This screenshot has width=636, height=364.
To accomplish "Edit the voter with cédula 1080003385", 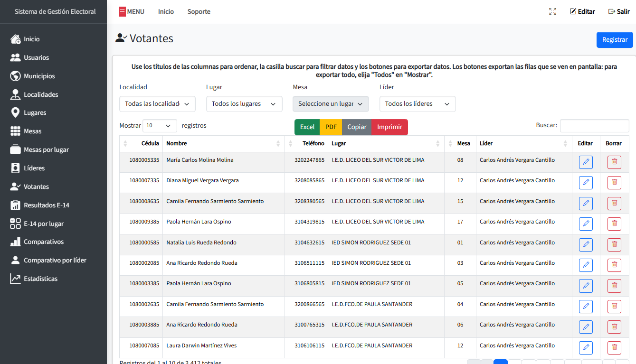I will pyautogui.click(x=586, y=286).
